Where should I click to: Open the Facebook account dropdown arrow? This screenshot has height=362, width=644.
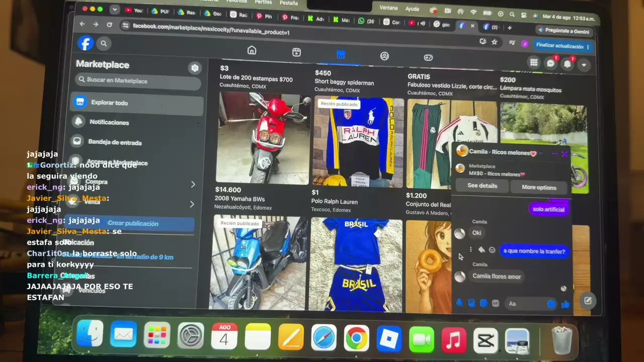point(584,65)
